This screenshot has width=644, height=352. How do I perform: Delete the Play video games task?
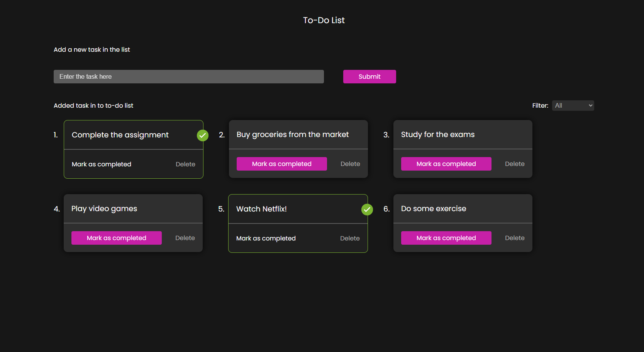185,238
